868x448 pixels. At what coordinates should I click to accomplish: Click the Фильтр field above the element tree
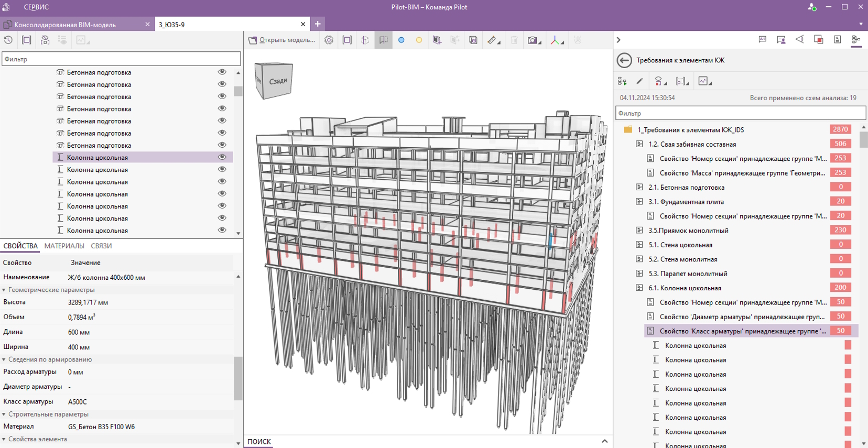pos(121,59)
